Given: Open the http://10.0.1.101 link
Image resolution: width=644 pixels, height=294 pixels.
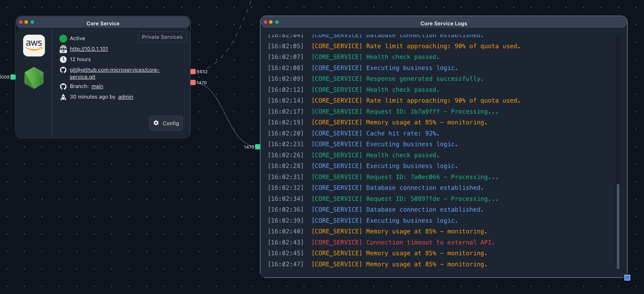Looking at the screenshot, I should click(89, 49).
